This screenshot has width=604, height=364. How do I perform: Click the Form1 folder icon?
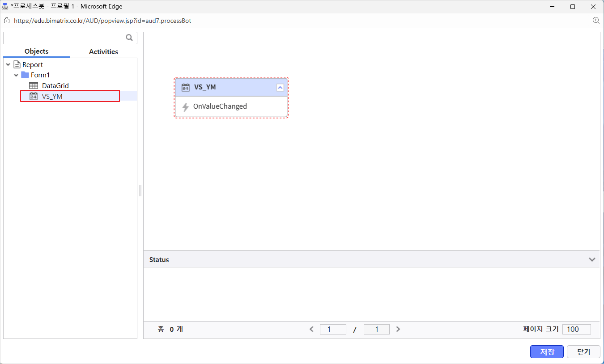point(25,75)
